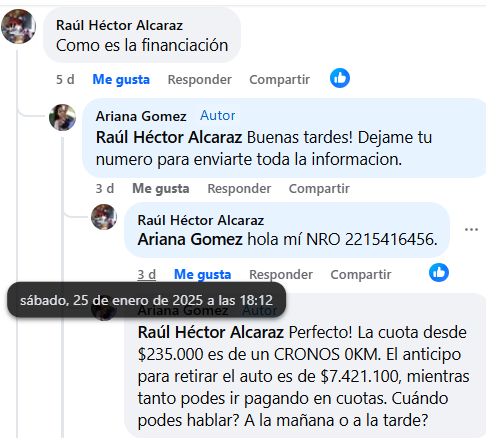Image resolution: width=486 pixels, height=438 pixels.
Task: Open the bold Raúl Héctor Alcaraz mention in the 'Perfecto!' reply
Action: coord(211,332)
